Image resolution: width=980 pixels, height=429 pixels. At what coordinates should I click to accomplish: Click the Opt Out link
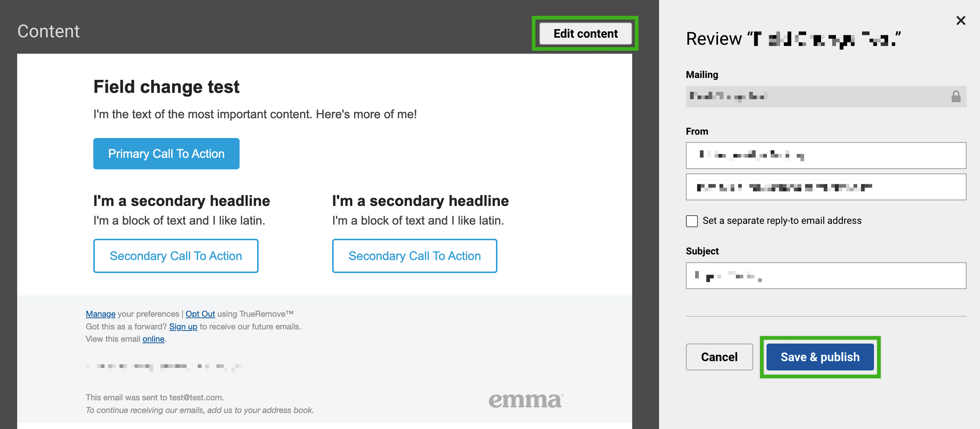click(x=200, y=314)
